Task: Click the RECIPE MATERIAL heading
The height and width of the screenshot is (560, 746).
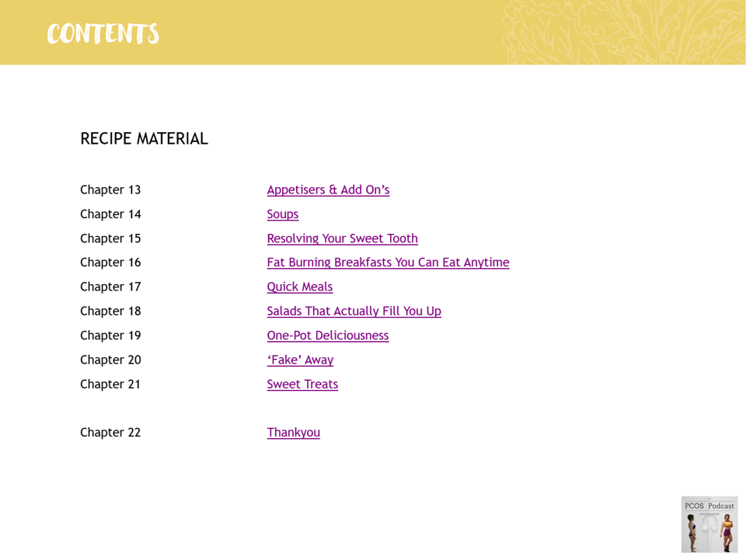Action: click(145, 139)
